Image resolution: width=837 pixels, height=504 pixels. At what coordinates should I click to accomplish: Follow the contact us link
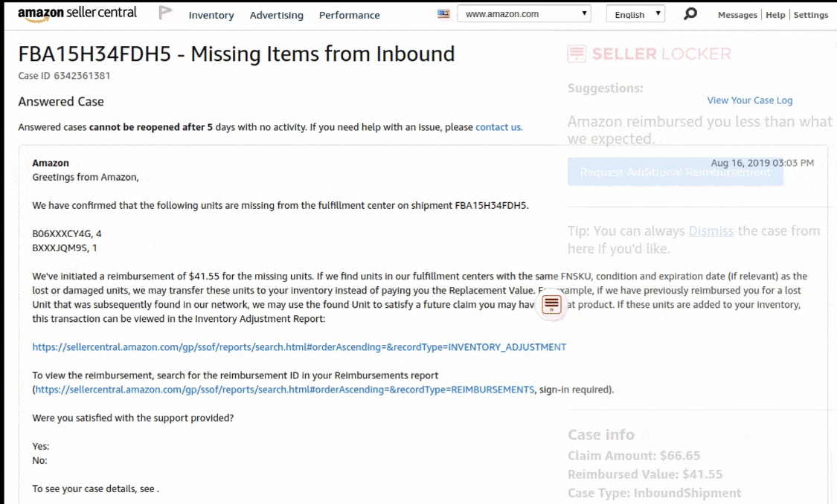click(499, 127)
